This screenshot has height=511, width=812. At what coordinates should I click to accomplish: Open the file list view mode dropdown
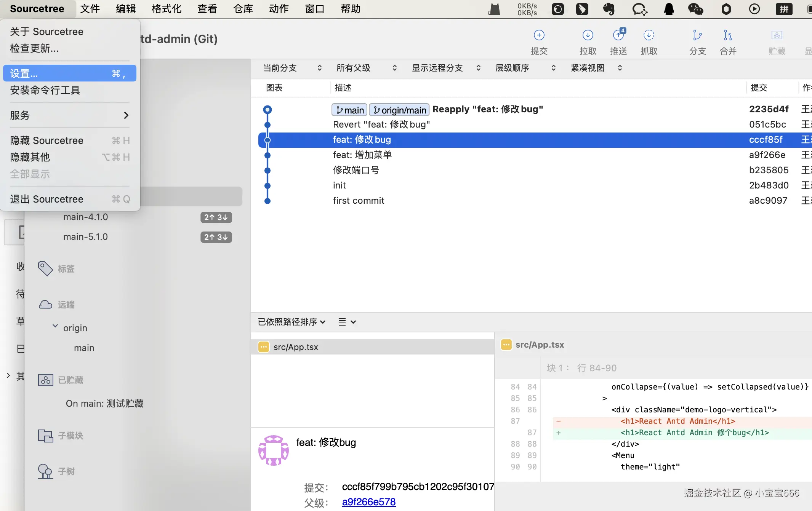click(347, 322)
